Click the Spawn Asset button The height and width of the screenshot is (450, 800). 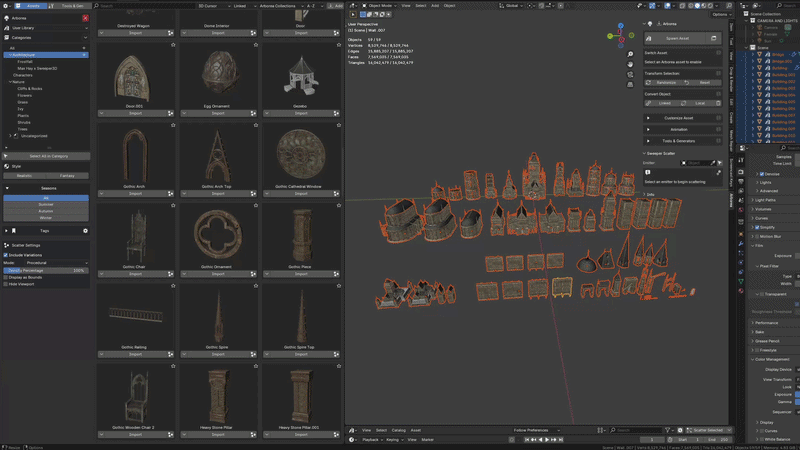coord(675,38)
